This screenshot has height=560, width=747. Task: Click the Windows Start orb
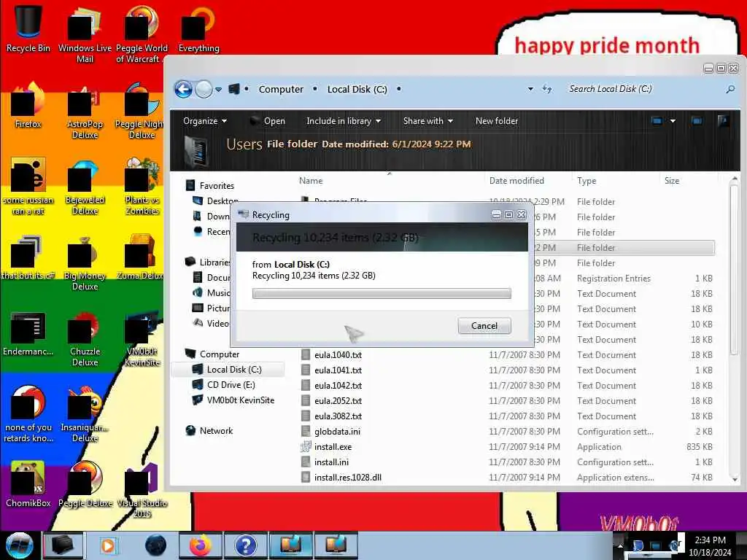(19, 545)
